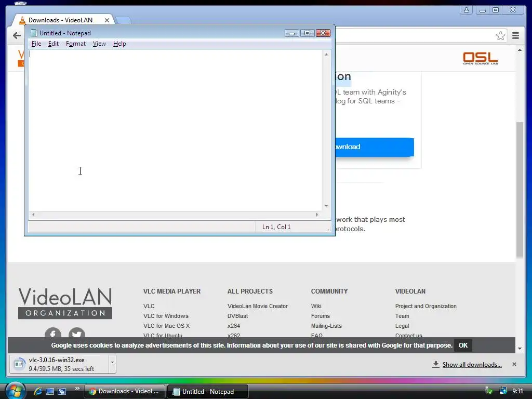Open the DVBlast project link
The image size is (532, 399).
point(237,316)
